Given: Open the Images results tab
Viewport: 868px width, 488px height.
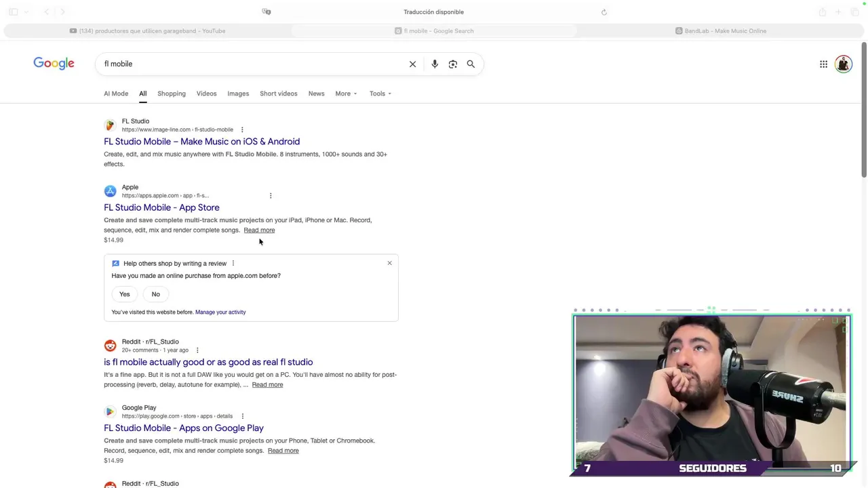Looking at the screenshot, I should click(x=238, y=94).
